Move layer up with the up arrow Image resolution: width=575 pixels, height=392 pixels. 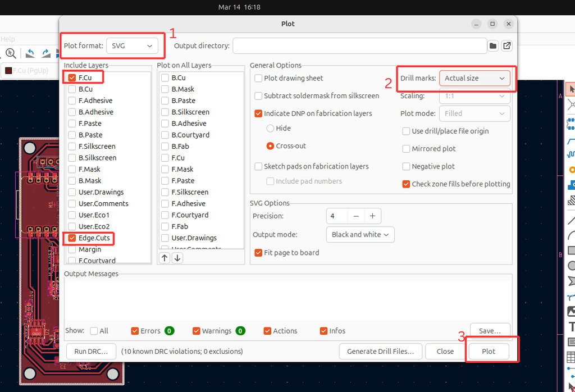165,258
